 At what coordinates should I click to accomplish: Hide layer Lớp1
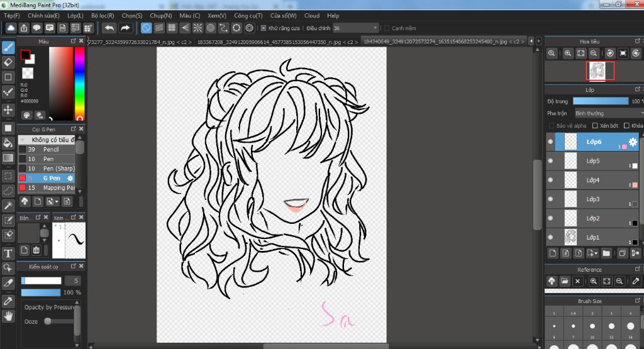pyautogui.click(x=550, y=237)
